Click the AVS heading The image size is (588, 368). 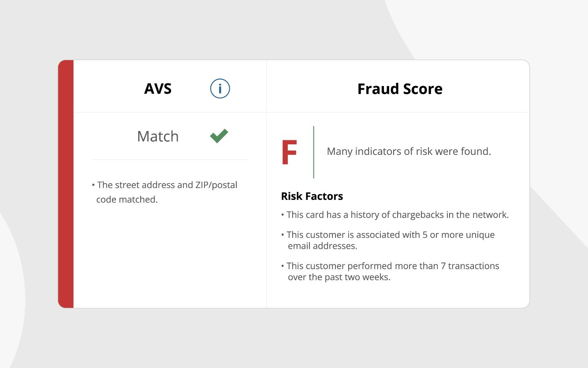[x=158, y=89]
